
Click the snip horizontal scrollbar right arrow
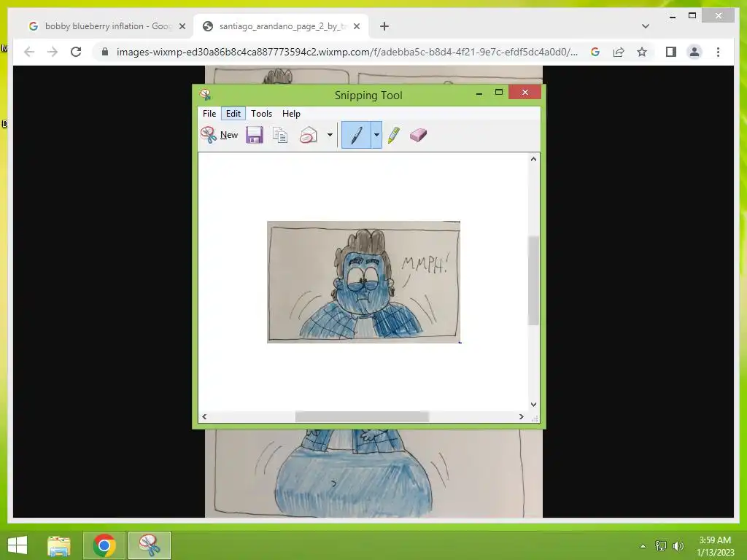521,416
